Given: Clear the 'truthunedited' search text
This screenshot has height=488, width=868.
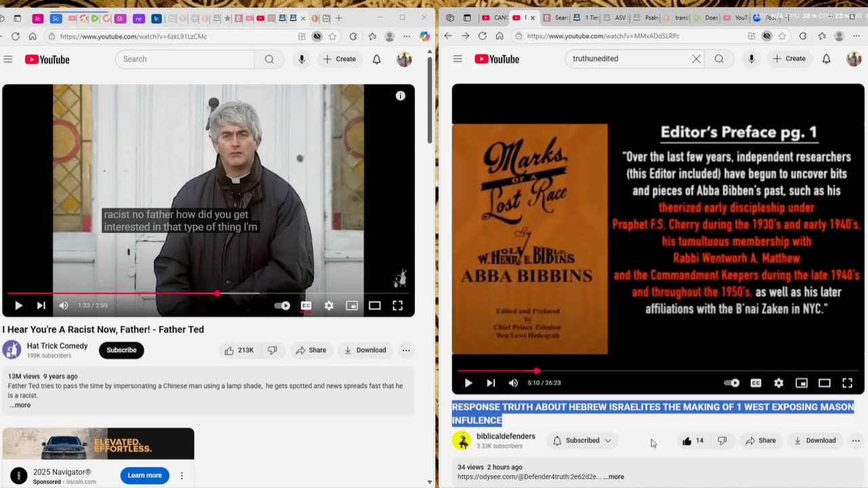Looking at the screenshot, I should pyautogui.click(x=696, y=59).
